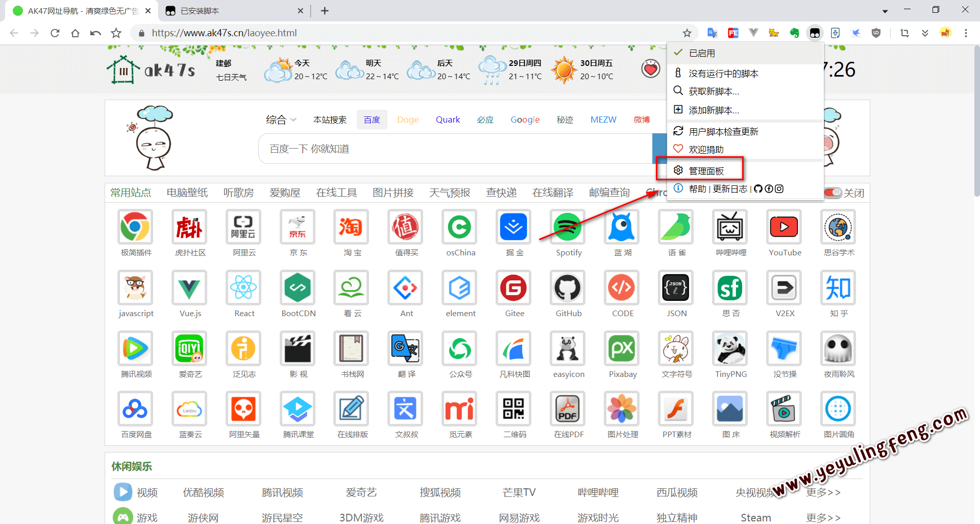Open the 在线PDF shortcut icon

click(568, 409)
